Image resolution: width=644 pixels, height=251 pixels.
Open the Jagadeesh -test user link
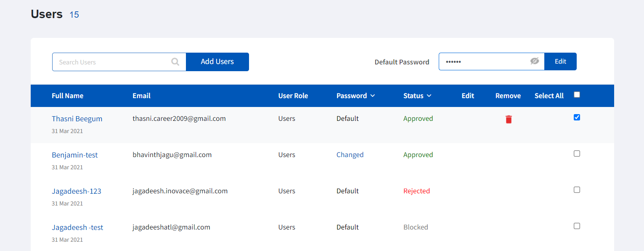click(77, 227)
